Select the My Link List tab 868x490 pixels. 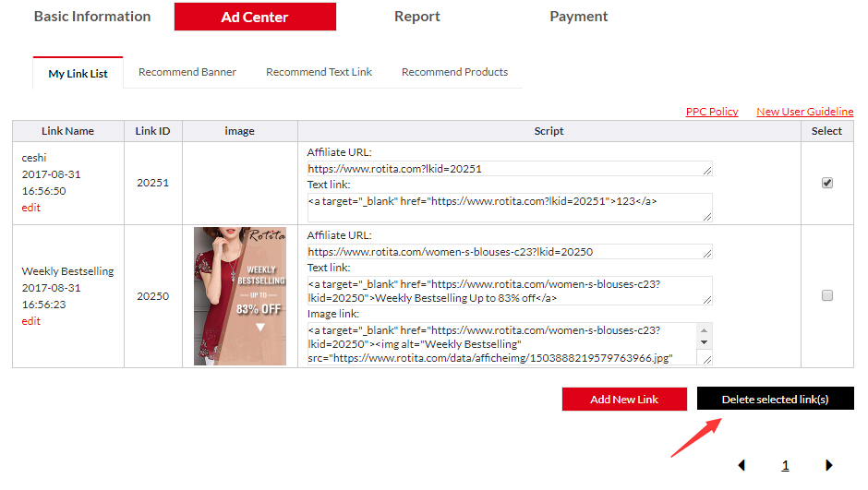tap(78, 73)
